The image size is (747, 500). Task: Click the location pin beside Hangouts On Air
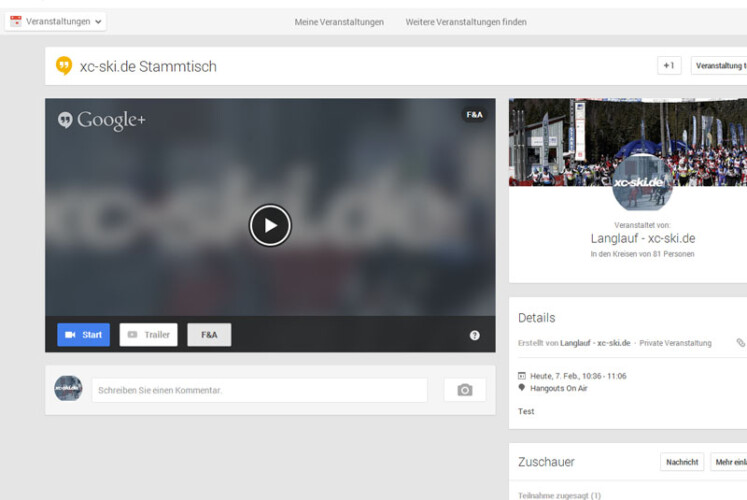(522, 387)
